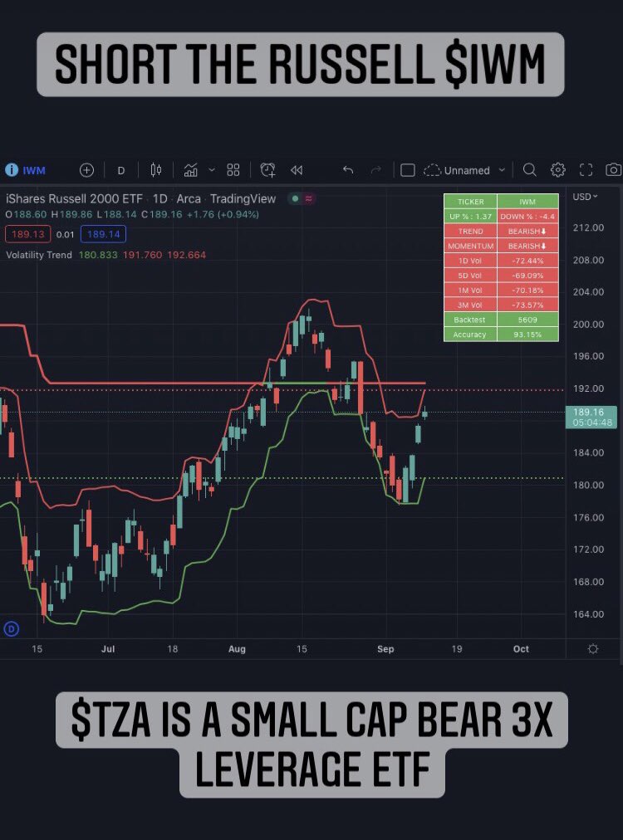
Task: Click the Oct label on time axis
Action: click(521, 649)
